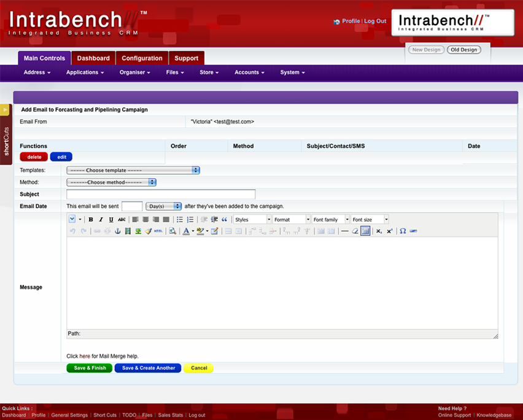Image resolution: width=523 pixels, height=420 pixels.
Task: Switch to Old Design
Action: tap(464, 50)
